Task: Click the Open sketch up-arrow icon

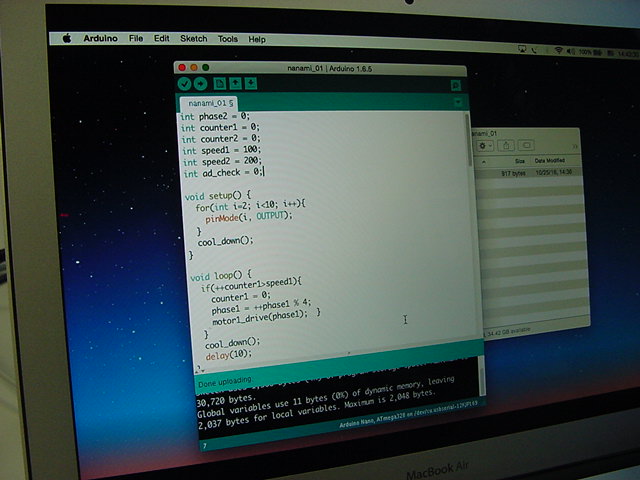Action: pyautogui.click(x=235, y=84)
